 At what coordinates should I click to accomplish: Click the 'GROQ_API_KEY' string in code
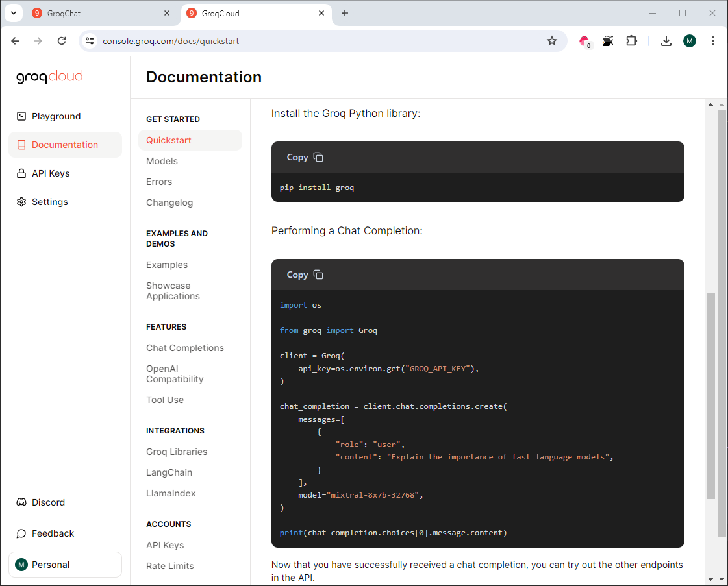tap(437, 369)
